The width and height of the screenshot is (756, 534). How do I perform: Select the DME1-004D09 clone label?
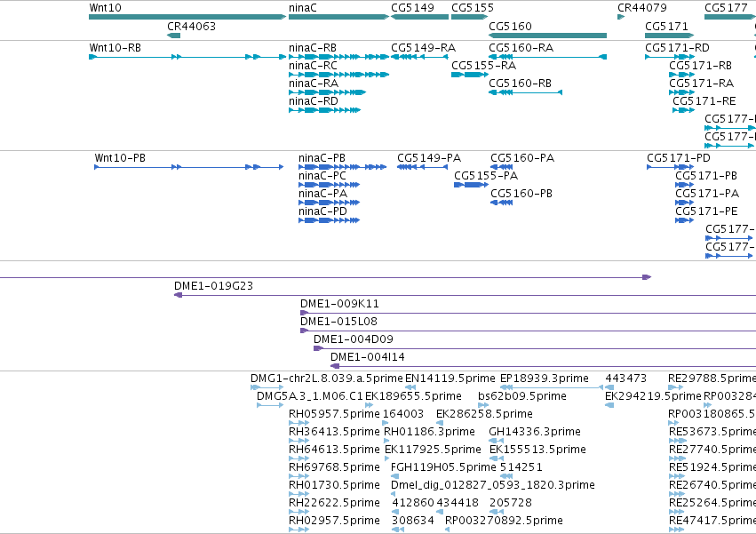point(354,339)
